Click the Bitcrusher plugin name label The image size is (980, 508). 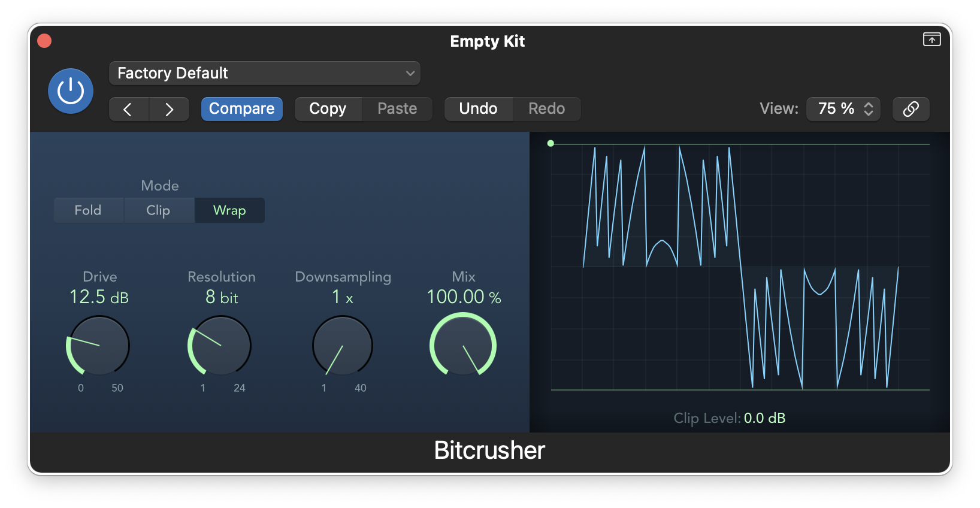[x=489, y=450]
